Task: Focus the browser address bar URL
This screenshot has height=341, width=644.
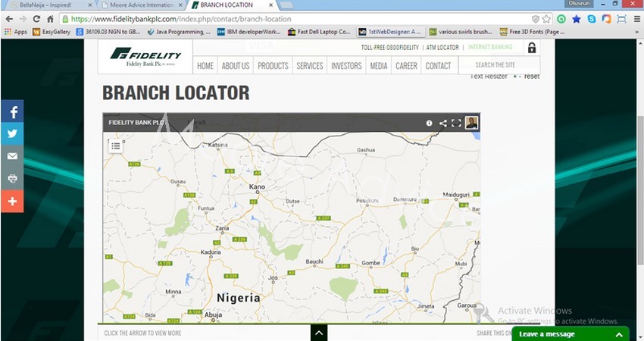Action: click(x=181, y=19)
